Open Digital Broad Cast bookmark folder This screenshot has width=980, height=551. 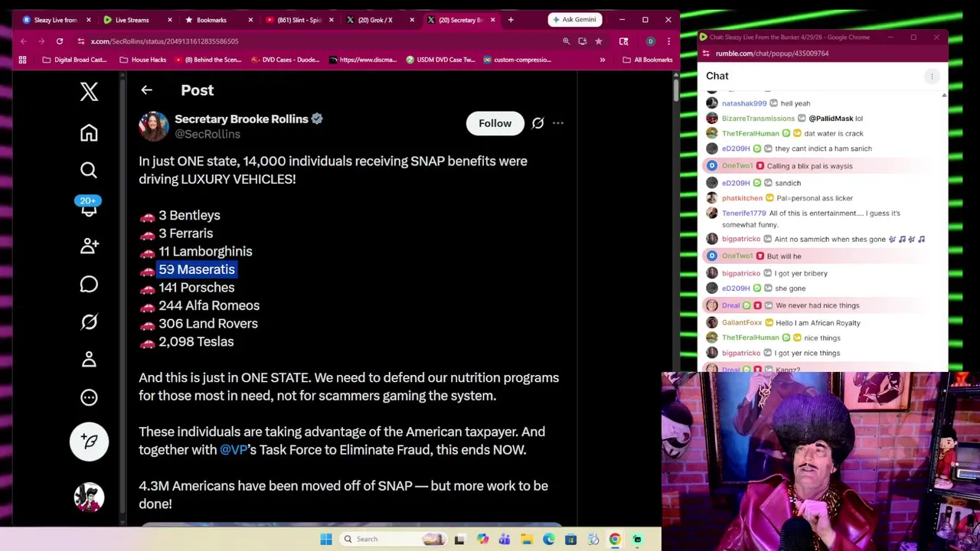(x=74, y=60)
